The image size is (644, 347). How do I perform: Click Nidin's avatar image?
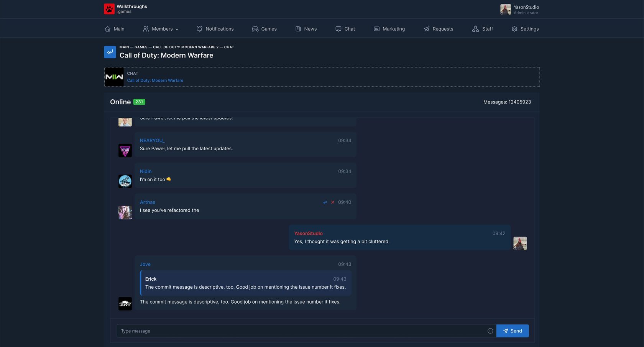click(x=125, y=181)
